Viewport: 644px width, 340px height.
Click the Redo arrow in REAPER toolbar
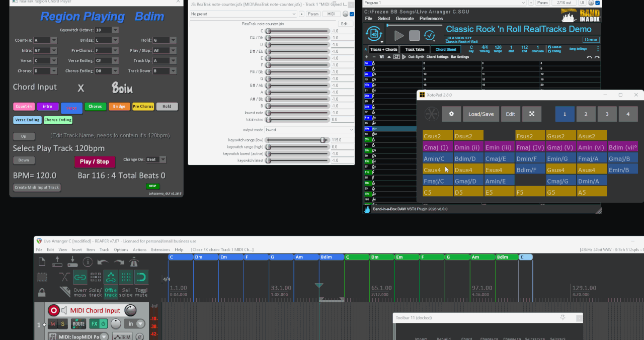119,262
